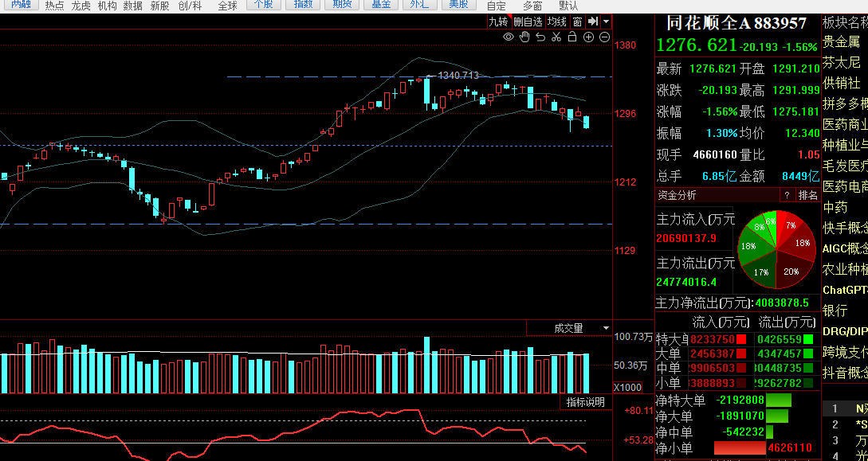Click the question mark help button in 资金分析
Screen dimensions: 868x461
(787, 195)
